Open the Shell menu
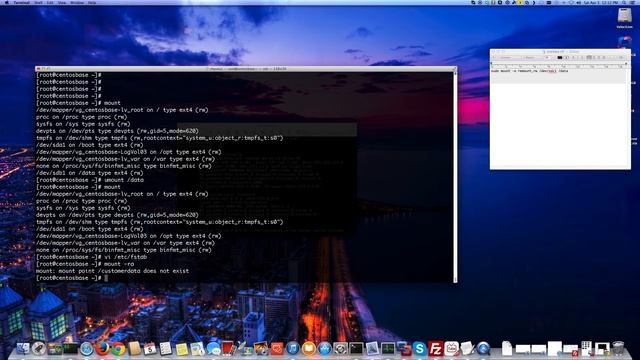 pyautogui.click(x=38, y=2)
